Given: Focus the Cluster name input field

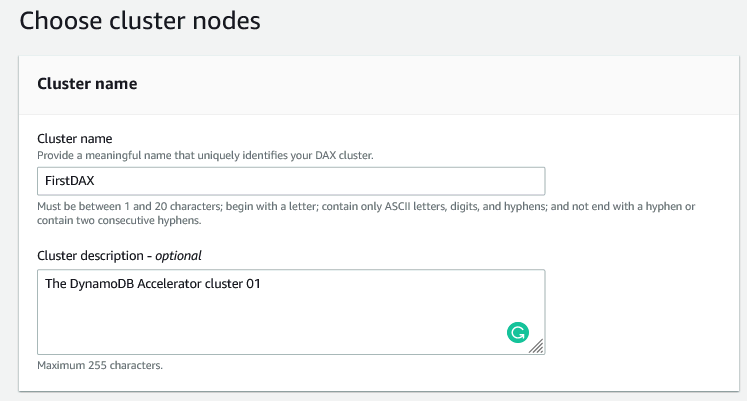Looking at the screenshot, I should point(290,181).
